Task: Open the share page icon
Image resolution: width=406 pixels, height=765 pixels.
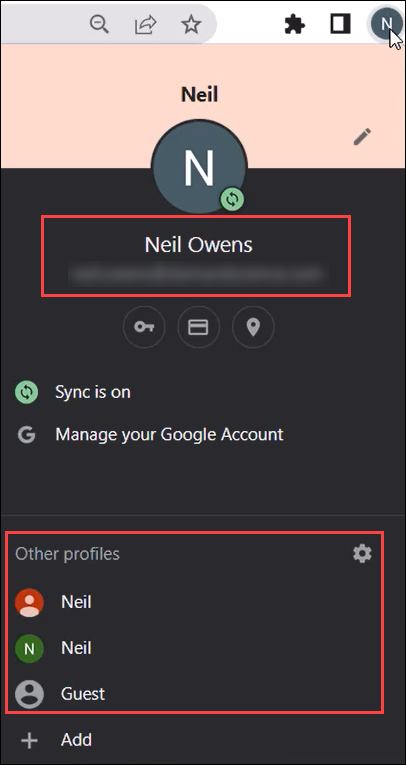Action: (x=145, y=24)
